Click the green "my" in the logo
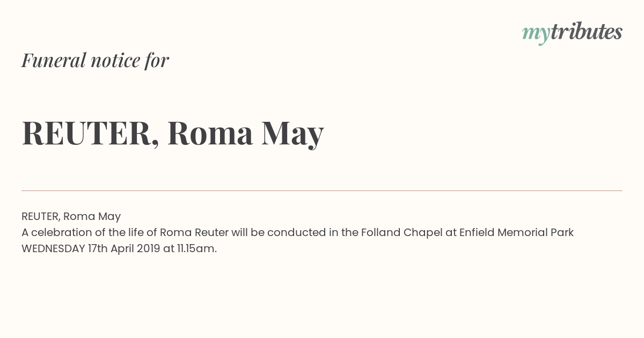 click(536, 35)
